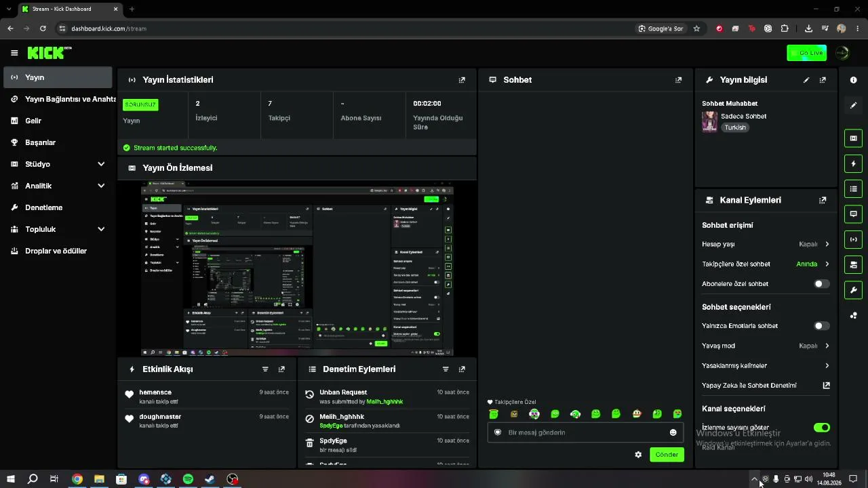Image resolution: width=868 pixels, height=488 pixels.
Task: Open OBS Studio from the taskbar
Action: point(233,479)
